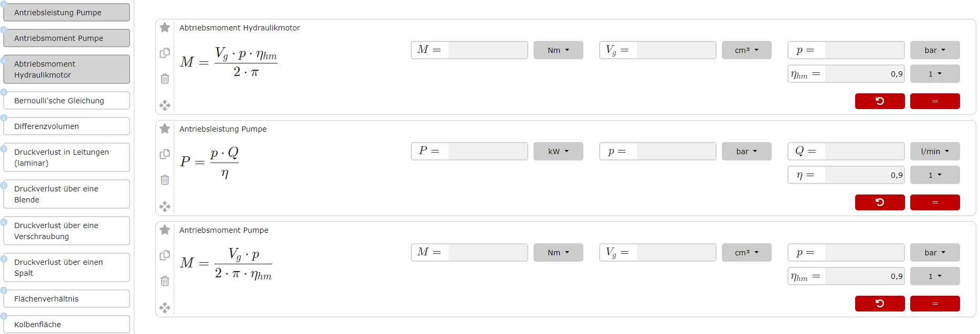Open the kW unit dropdown for power P
980x334 pixels.
[x=558, y=152]
